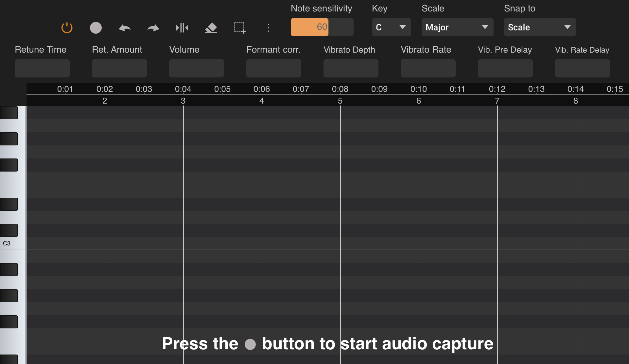Viewport: 629px width, 364px height.
Task: Click the Formant corr. value field
Action: pyautogui.click(x=274, y=68)
